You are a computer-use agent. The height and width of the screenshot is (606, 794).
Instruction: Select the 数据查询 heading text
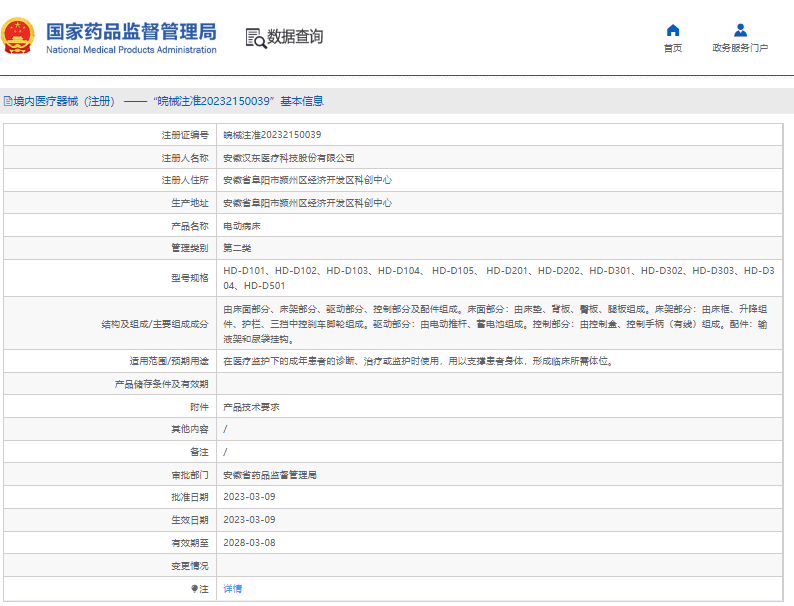coord(295,36)
